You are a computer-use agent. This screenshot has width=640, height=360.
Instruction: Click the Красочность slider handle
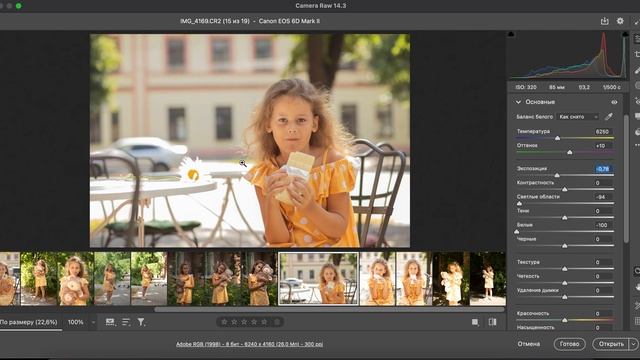(565, 320)
